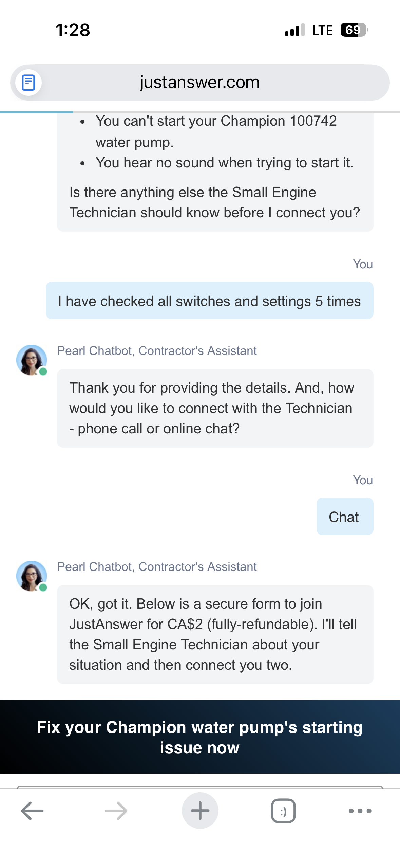
Task: Tap Pearl avatar beside the phone-or-chat question
Action: 32,360
